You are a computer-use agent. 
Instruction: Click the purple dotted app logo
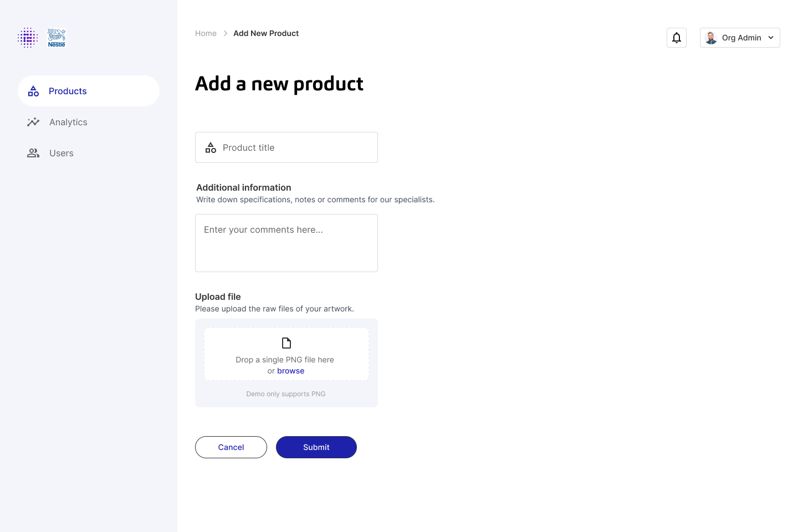tap(28, 38)
